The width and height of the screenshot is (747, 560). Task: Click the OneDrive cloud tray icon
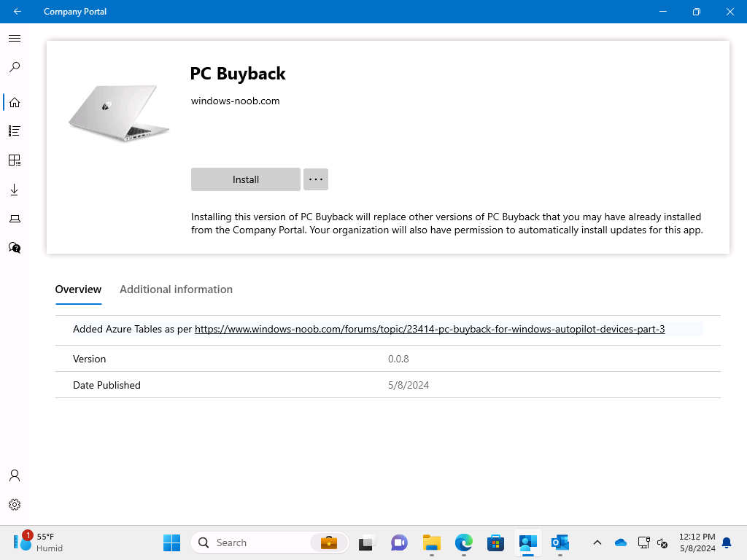620,542
